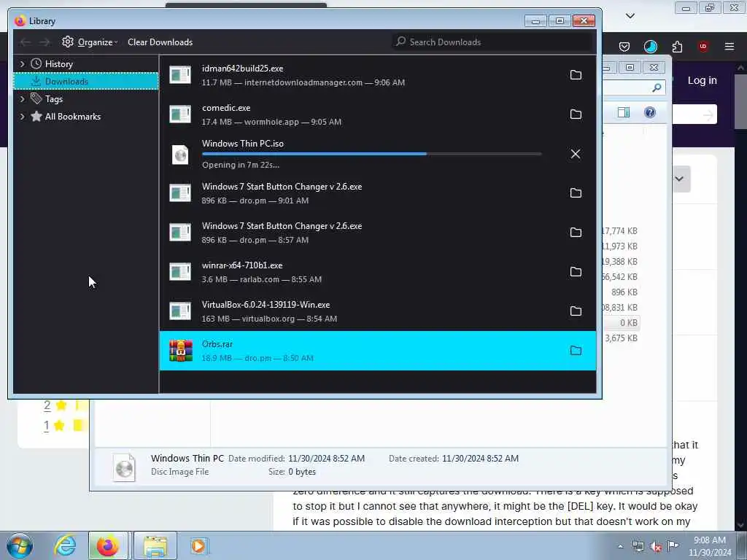747x560 pixels.
Task: Click the Library back arrow
Action: point(26,42)
